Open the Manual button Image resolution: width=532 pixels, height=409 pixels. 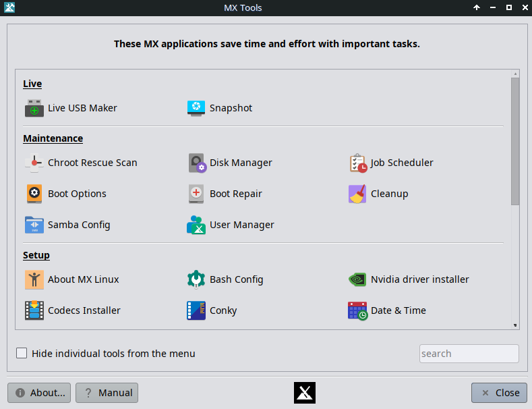click(x=107, y=393)
